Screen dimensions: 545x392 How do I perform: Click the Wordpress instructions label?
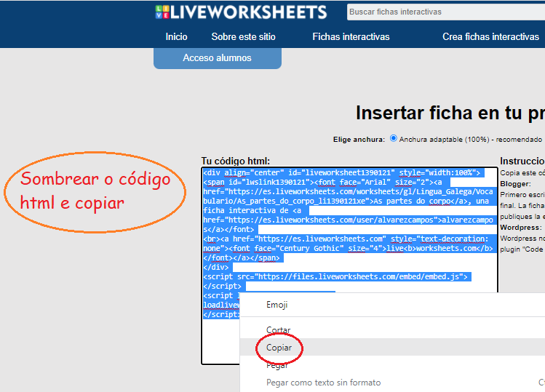520,227
